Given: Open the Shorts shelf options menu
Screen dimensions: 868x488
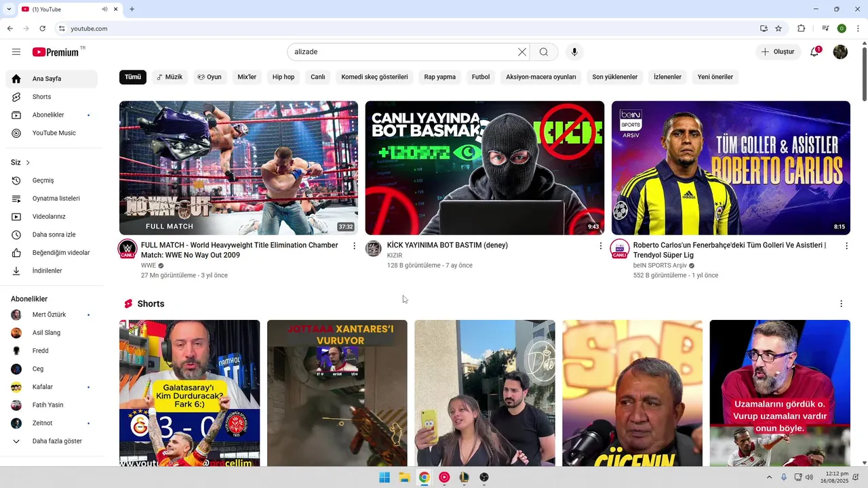Looking at the screenshot, I should tap(841, 304).
